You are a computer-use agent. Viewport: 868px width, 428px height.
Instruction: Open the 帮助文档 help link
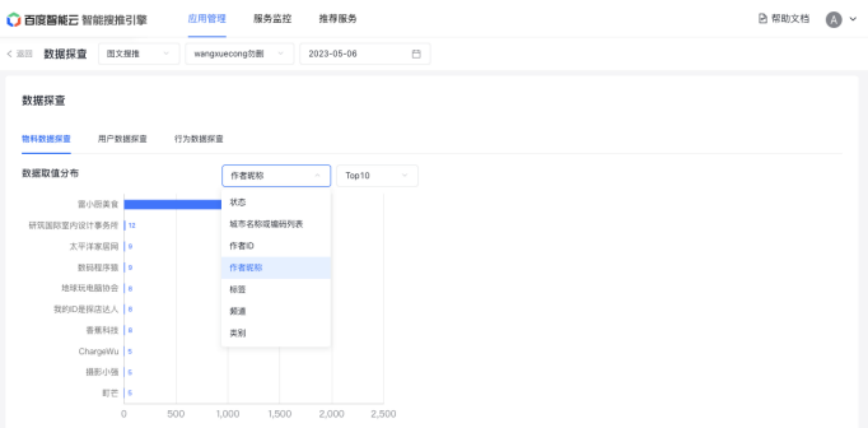pos(790,18)
